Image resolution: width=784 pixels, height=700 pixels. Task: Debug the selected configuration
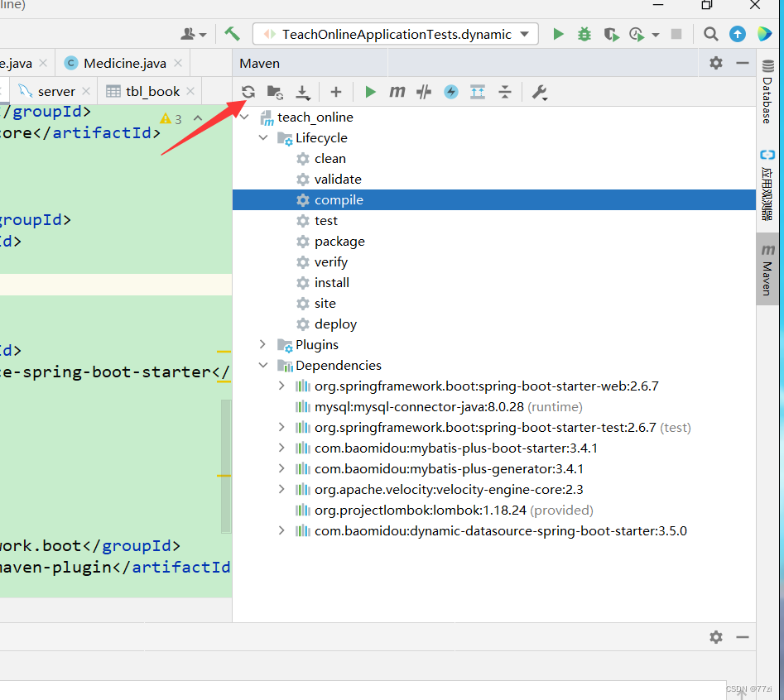[x=584, y=34]
